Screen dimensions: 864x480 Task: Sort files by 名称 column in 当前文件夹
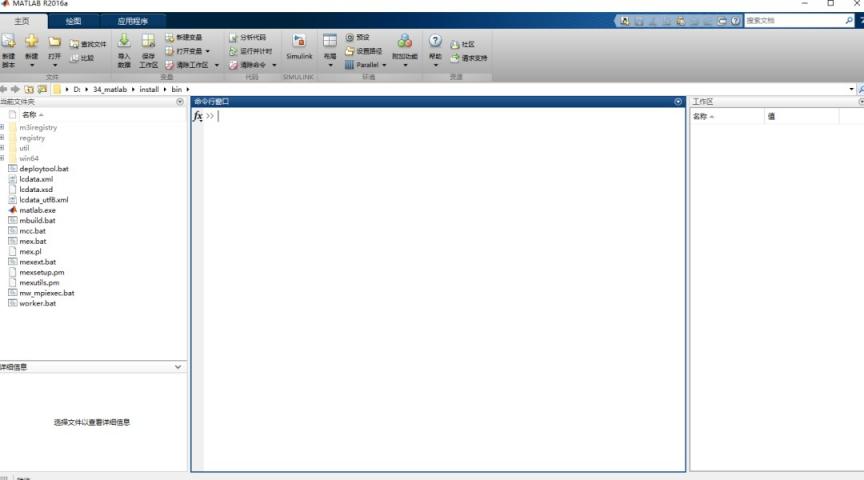pyautogui.click(x=29, y=115)
